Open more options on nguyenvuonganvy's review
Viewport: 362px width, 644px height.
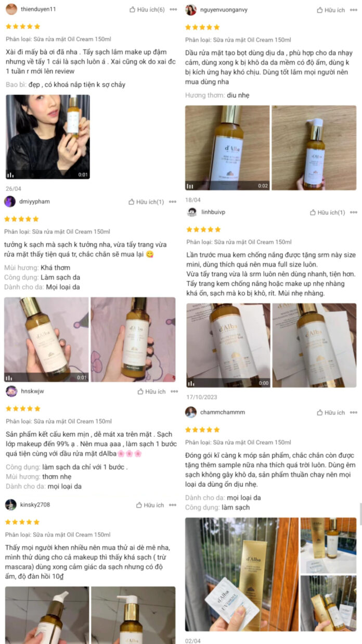point(354,10)
